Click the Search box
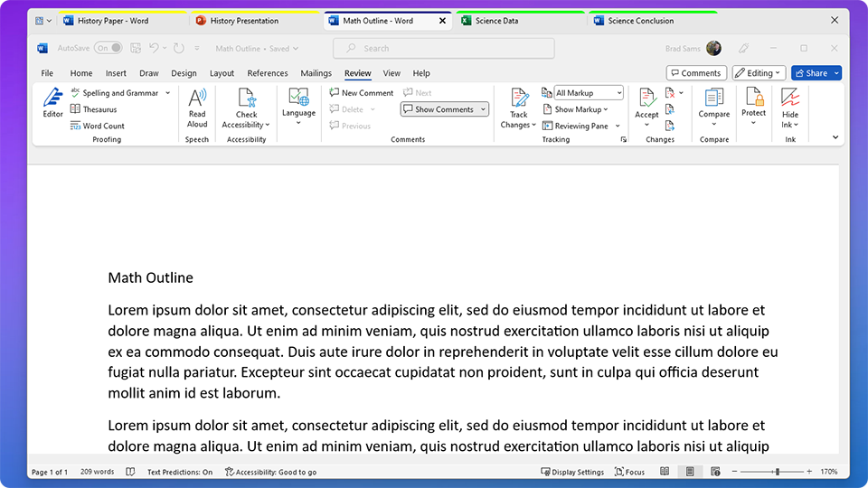The image size is (868, 488). pyautogui.click(x=443, y=48)
